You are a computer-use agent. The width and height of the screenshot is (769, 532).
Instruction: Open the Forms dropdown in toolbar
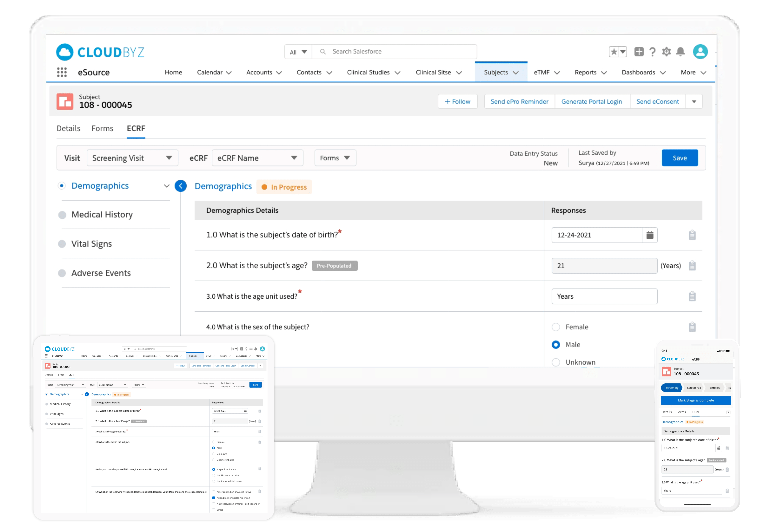(335, 158)
